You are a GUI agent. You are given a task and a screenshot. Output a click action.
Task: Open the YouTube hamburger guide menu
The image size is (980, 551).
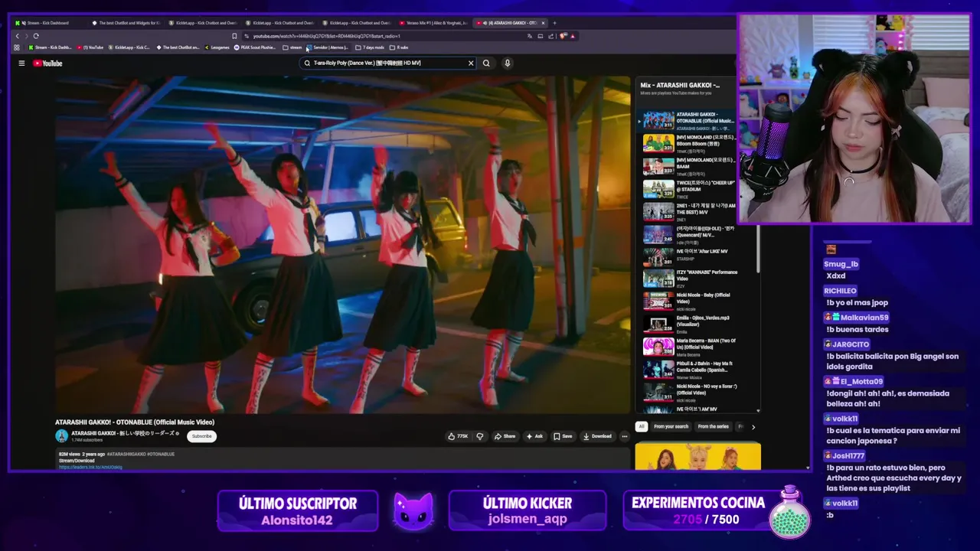[x=21, y=64]
